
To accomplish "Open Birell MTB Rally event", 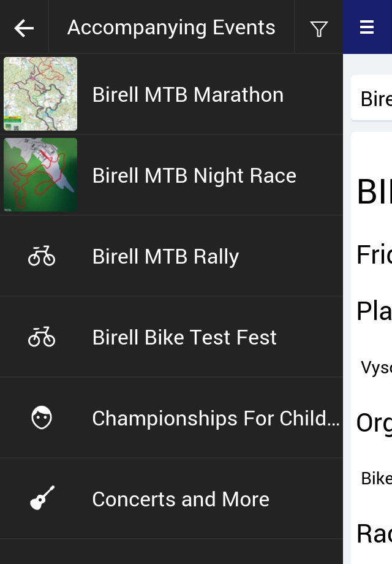I will tap(171, 256).
